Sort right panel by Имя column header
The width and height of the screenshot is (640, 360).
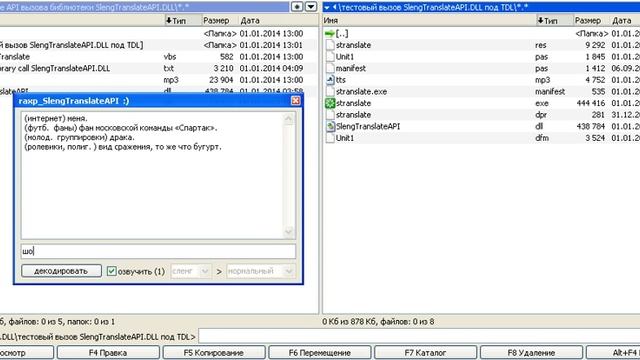[429, 20]
